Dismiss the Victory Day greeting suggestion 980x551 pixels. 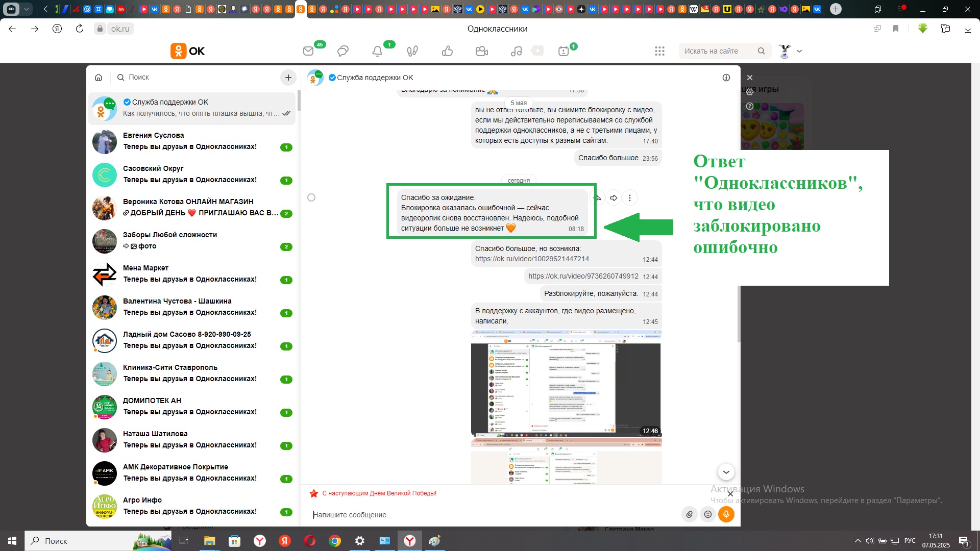(730, 494)
